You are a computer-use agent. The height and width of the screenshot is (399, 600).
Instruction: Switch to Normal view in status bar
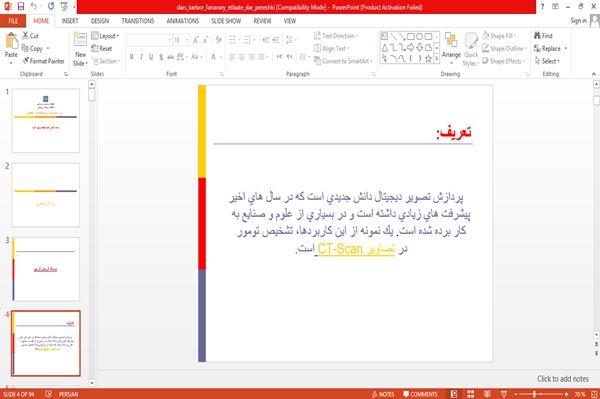pos(454,394)
